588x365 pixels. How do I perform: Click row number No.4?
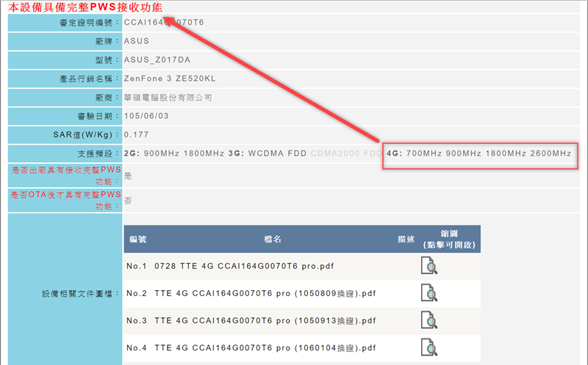[137, 348]
